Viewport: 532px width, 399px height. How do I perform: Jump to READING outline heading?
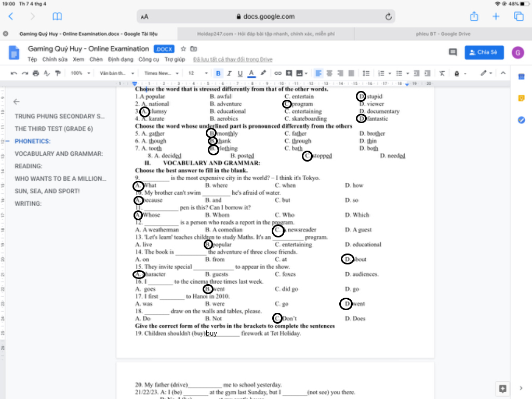[x=29, y=166]
